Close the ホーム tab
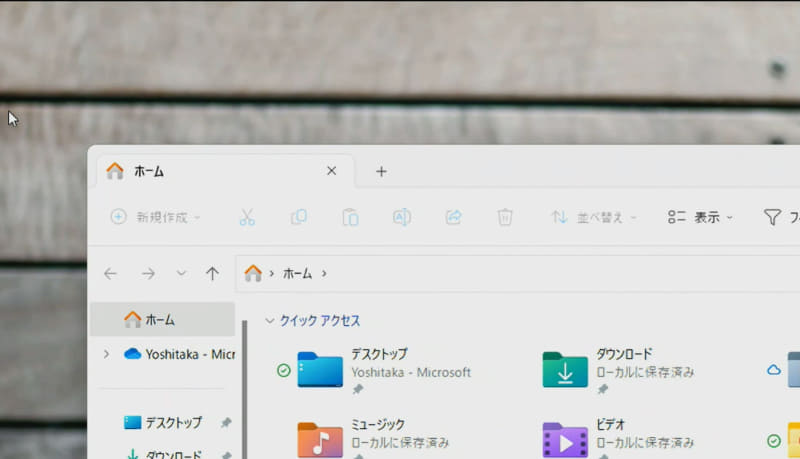Image resolution: width=800 pixels, height=459 pixels. (332, 171)
